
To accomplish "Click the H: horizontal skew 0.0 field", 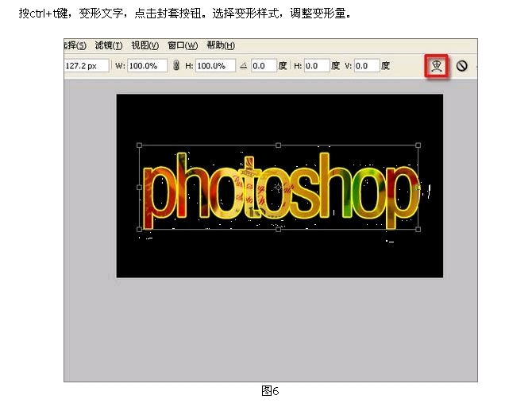I will (x=317, y=65).
